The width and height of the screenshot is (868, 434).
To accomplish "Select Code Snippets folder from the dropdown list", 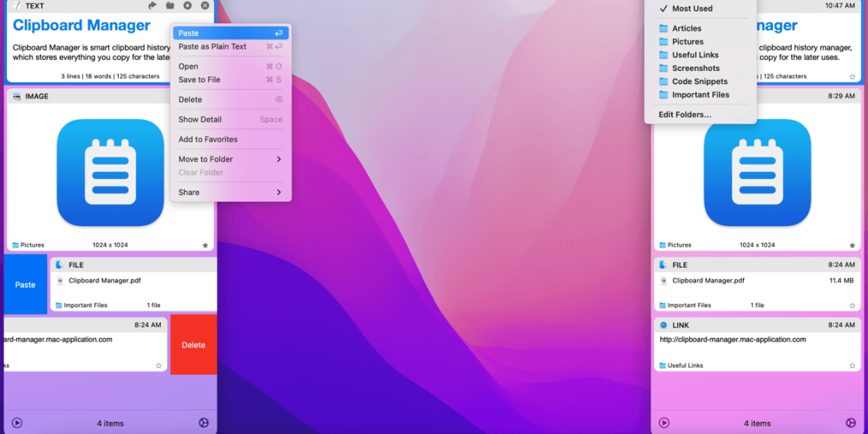I will (699, 81).
